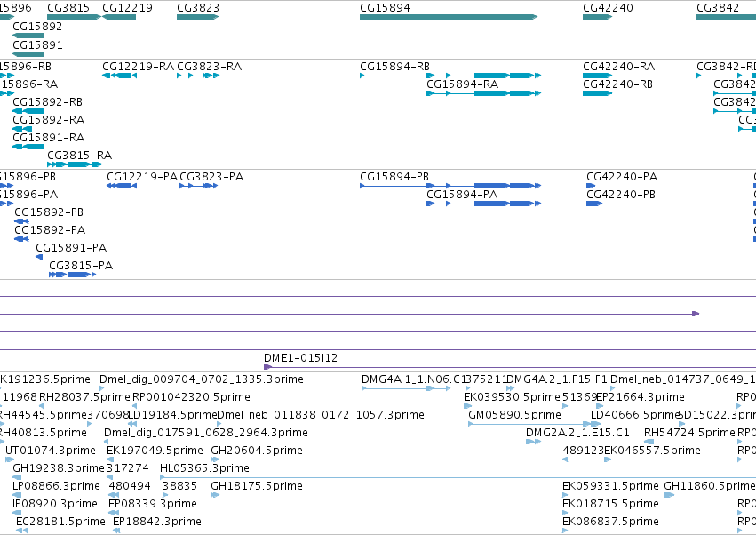Click transcript CG3823-RA
The height and width of the screenshot is (535, 756).
(x=198, y=76)
